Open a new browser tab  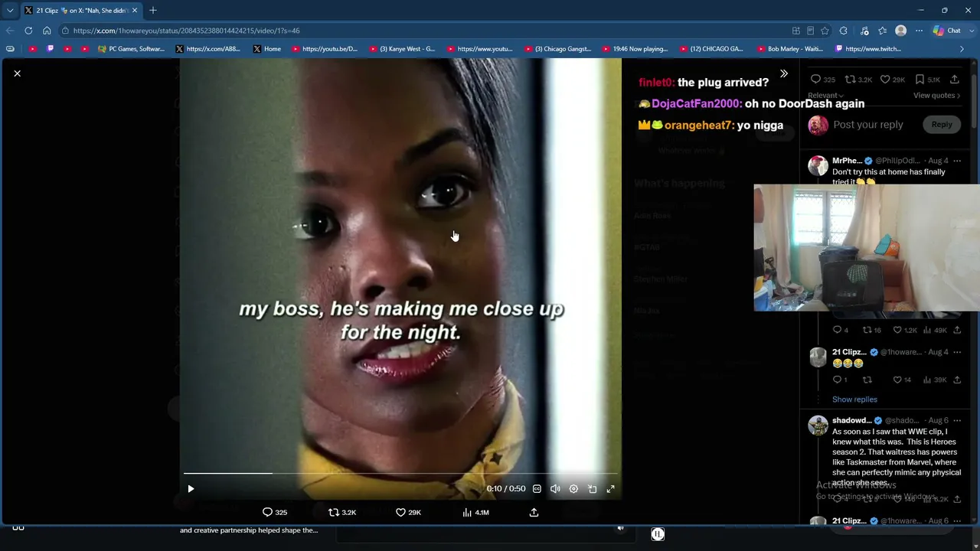[x=153, y=11]
